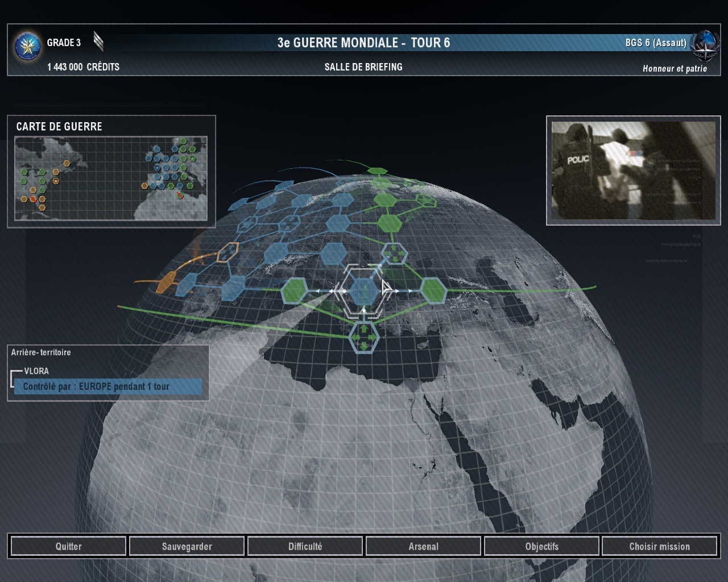This screenshot has width=728, height=582.
Task: Select the orange-outlined hexagon on the globe
Action: pyautogui.click(x=227, y=252)
